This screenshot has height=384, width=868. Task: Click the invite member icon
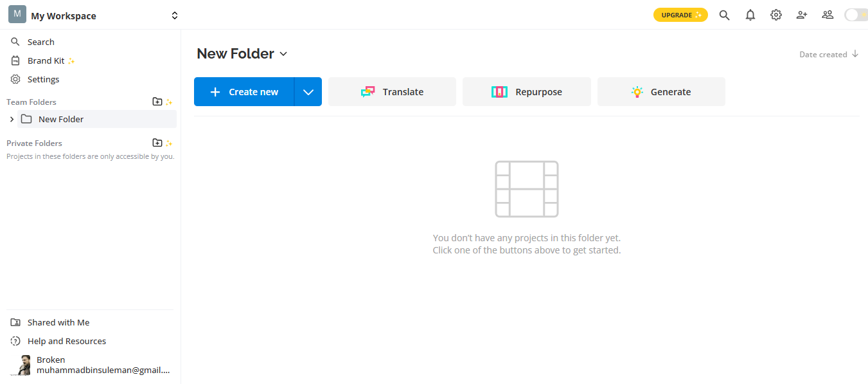click(802, 15)
